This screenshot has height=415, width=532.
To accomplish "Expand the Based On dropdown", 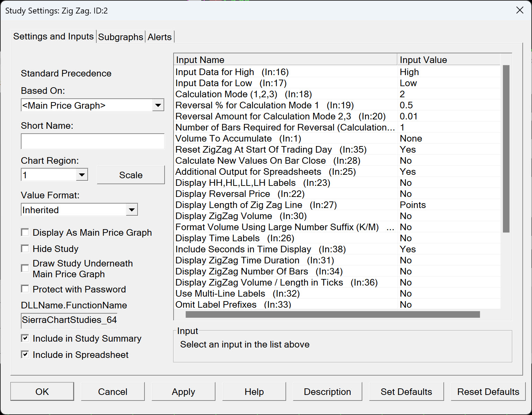I will click(158, 105).
